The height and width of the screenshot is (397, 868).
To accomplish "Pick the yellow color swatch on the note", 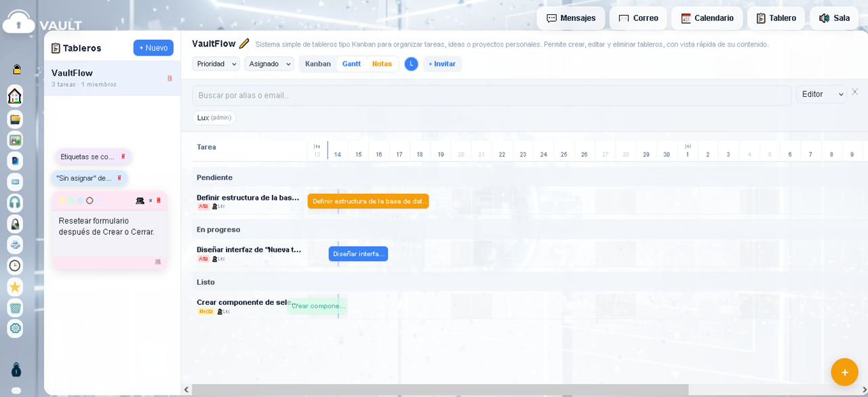I will click(x=62, y=201).
